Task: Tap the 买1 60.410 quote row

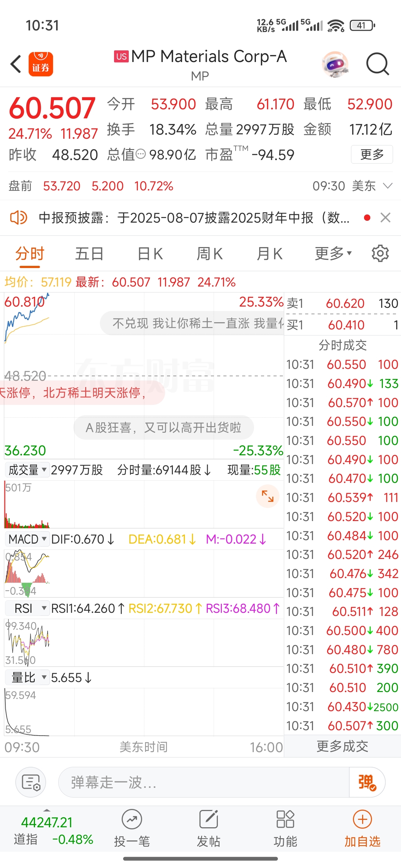Action: pos(342,325)
